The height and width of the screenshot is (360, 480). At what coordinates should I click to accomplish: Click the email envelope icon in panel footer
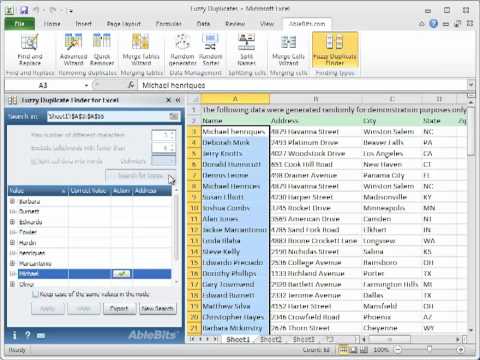(41, 335)
